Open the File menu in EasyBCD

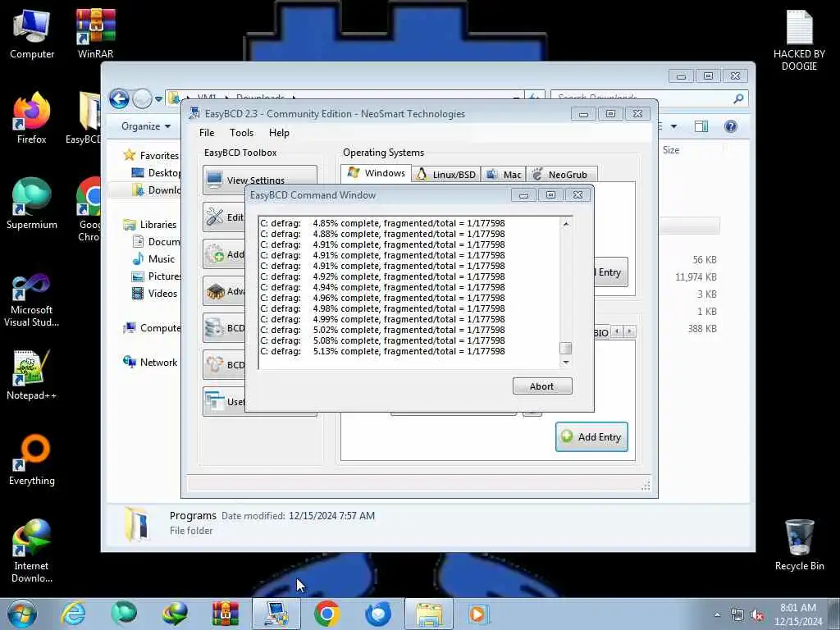207,133
